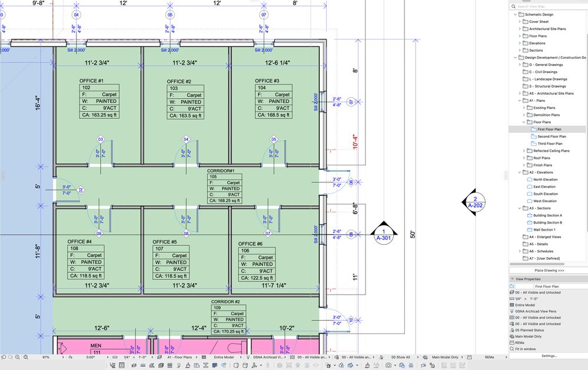The image size is (588, 370).
Task: Open the Second Floor Plan view
Action: pos(550,136)
